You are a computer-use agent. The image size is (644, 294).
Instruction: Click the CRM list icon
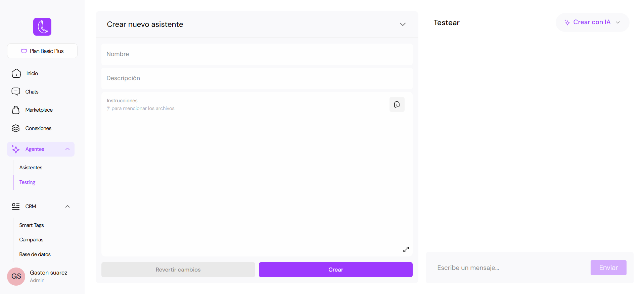pos(16,207)
